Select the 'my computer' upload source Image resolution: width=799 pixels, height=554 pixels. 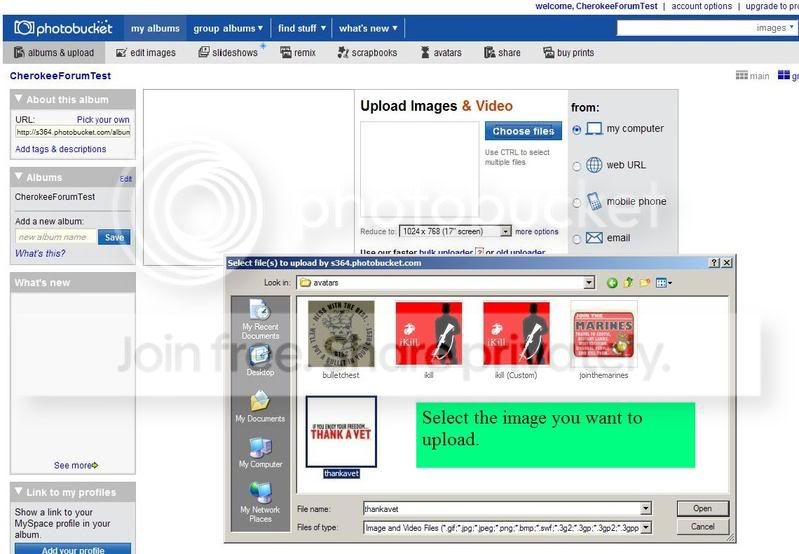(x=577, y=130)
